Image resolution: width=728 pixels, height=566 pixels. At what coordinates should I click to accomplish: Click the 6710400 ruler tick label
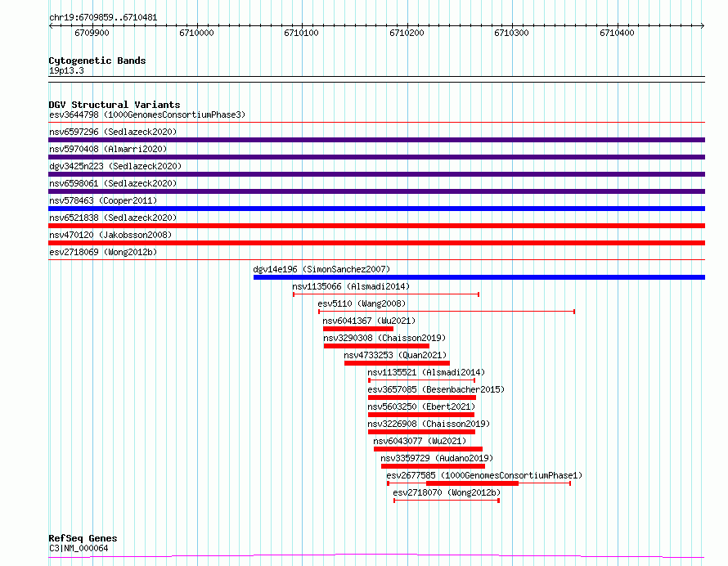pyautogui.click(x=617, y=33)
